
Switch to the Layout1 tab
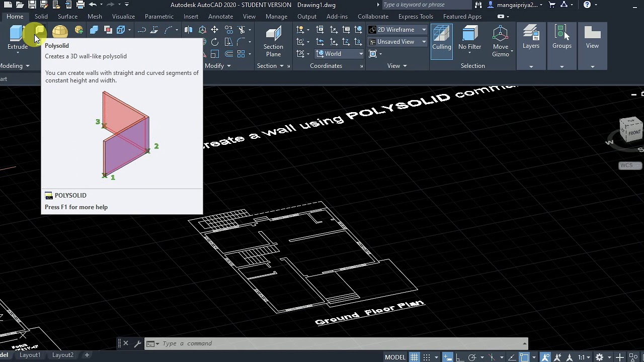click(30, 355)
